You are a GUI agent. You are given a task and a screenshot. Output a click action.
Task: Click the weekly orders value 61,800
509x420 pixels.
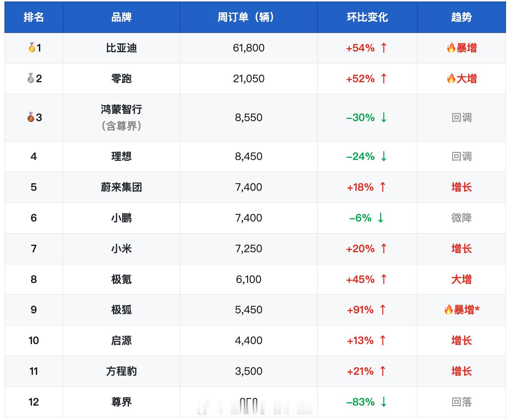tap(249, 48)
